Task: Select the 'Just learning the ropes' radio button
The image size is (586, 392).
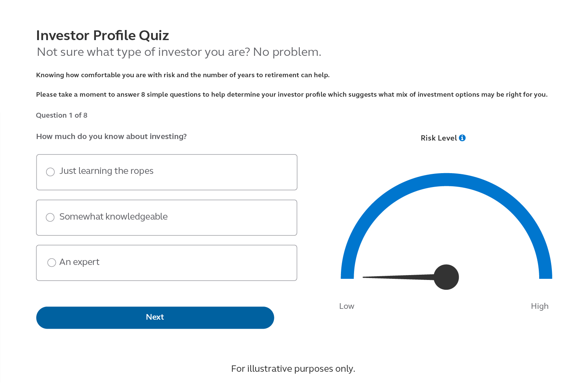Action: pyautogui.click(x=50, y=172)
